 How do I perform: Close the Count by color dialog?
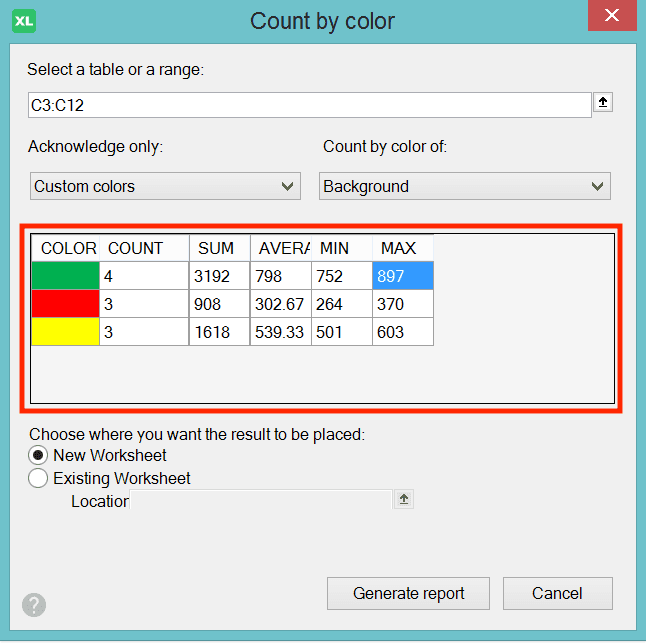pos(612,15)
